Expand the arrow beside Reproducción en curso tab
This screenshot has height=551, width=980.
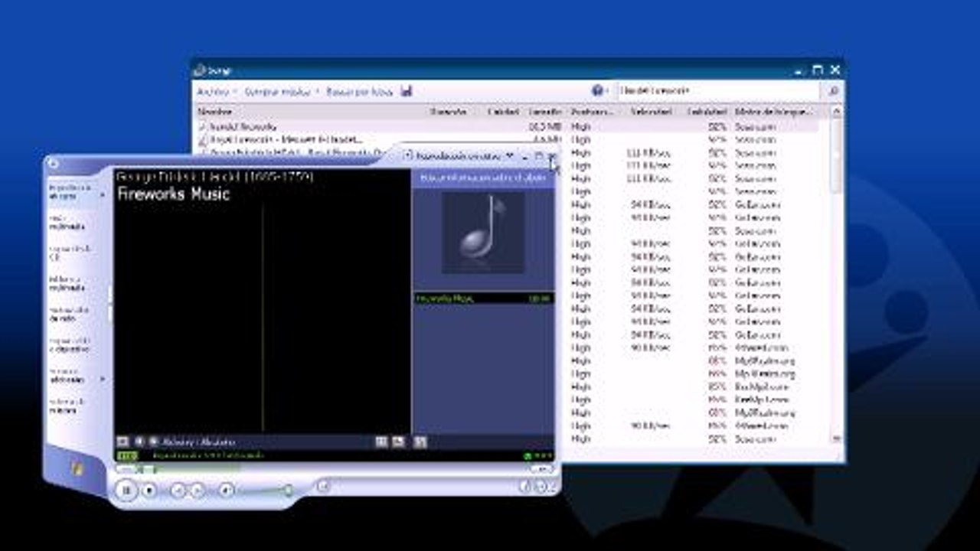click(102, 195)
